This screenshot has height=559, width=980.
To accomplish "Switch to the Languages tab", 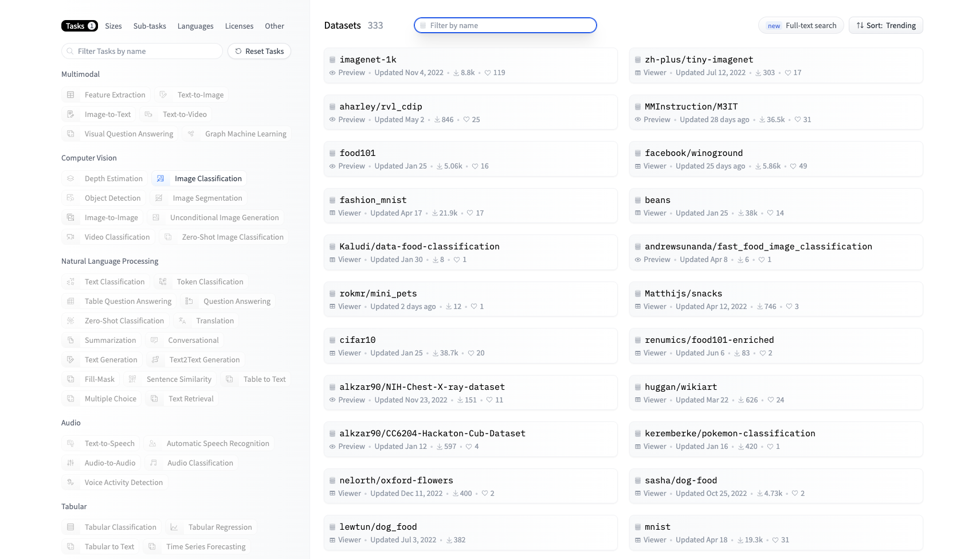I will pos(195,26).
